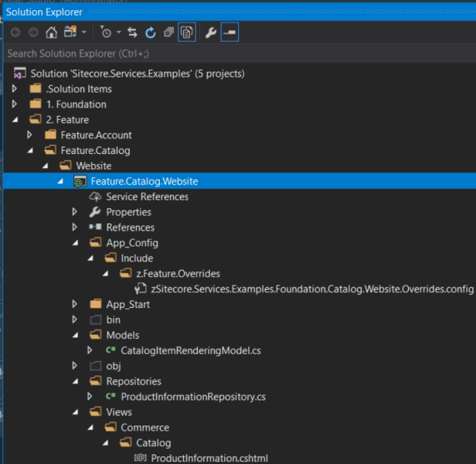Collapse the 2. Feature folder

tap(15, 120)
